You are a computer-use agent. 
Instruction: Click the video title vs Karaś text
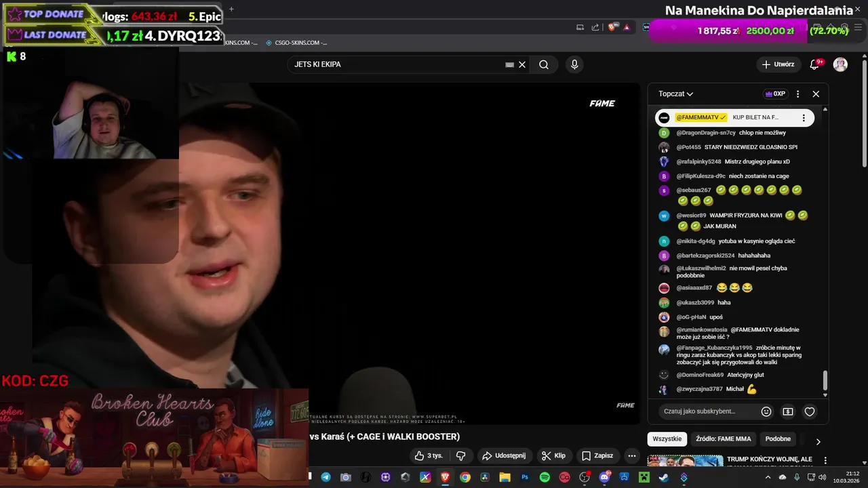384,436
